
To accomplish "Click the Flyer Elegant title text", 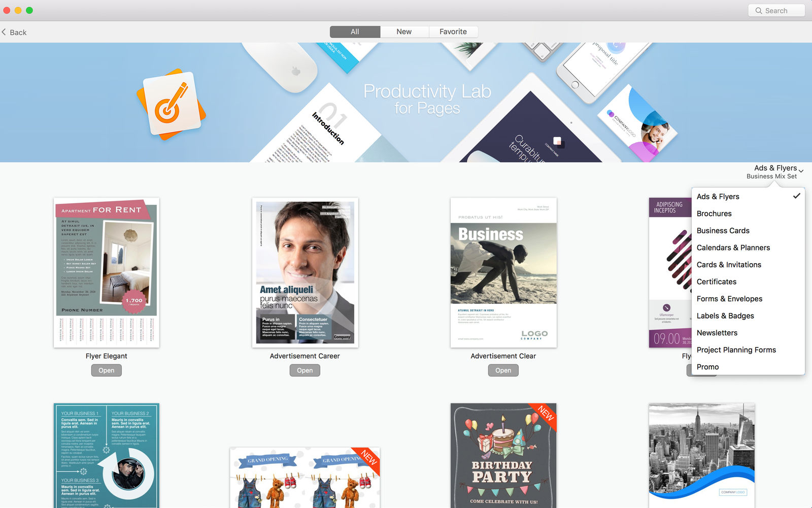I will (107, 356).
